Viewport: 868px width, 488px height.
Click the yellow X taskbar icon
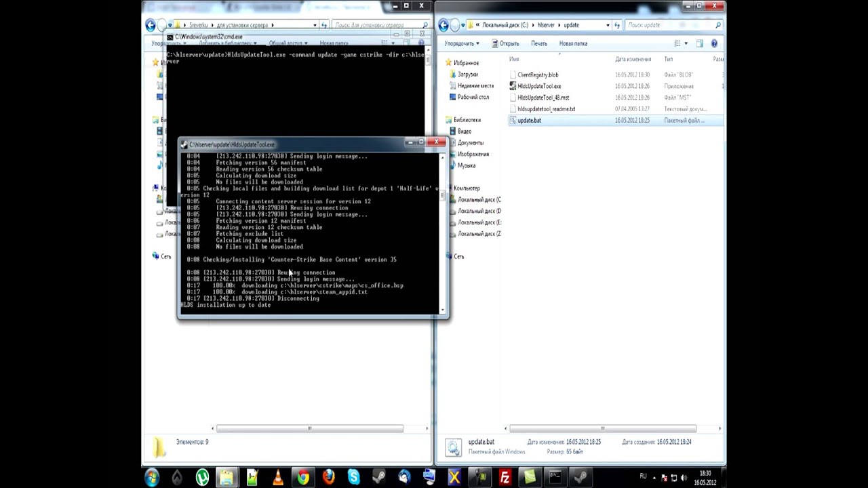tap(454, 477)
